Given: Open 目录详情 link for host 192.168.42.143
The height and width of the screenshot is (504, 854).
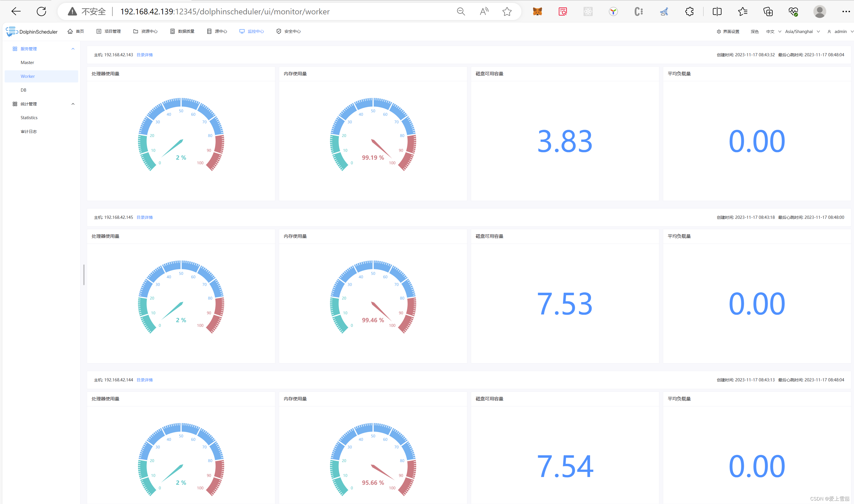Looking at the screenshot, I should [144, 55].
